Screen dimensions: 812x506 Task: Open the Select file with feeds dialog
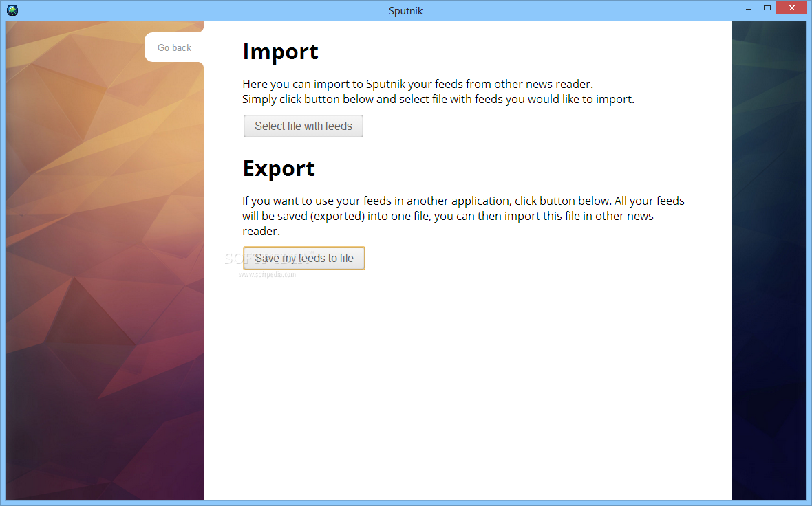(303, 126)
